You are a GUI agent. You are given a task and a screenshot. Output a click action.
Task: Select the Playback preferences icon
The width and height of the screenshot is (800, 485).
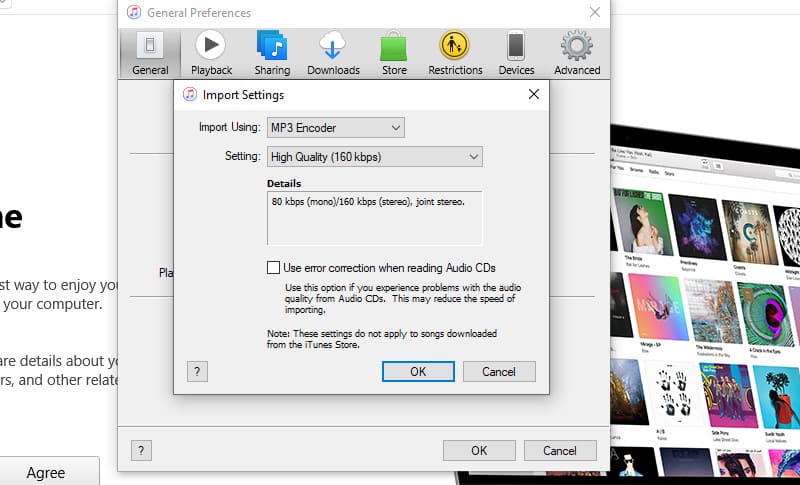pyautogui.click(x=211, y=52)
